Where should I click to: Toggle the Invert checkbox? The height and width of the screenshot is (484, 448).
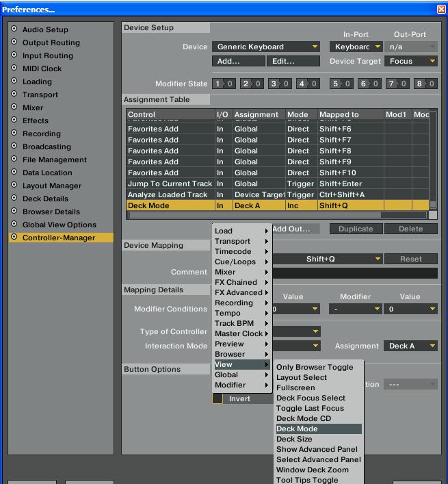(218, 398)
